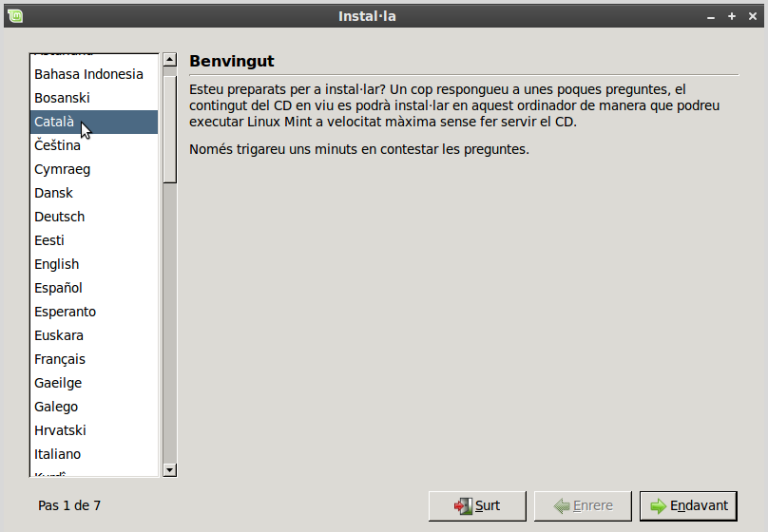Maximize the Instal·la window with plus button
Screen dimensions: 768x532
pos(732,16)
